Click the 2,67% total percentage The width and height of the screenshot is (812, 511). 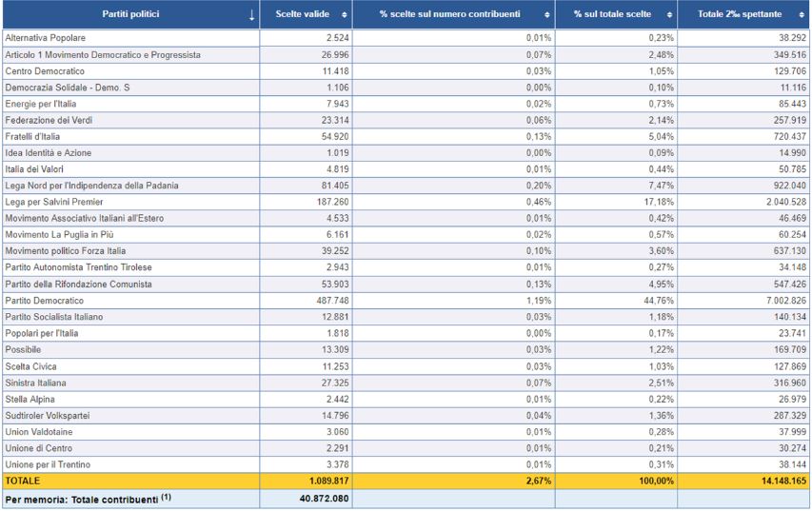[539, 481]
